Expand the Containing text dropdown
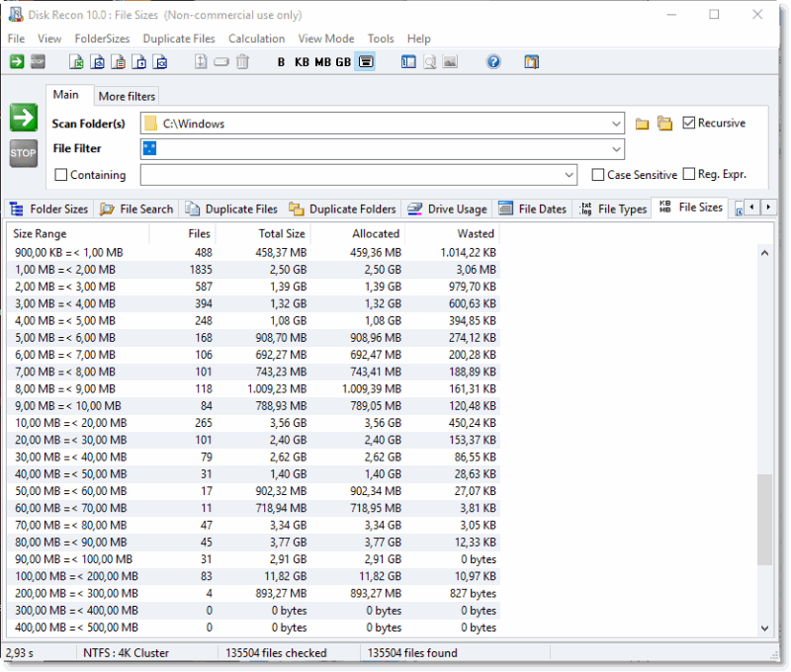 tap(570, 176)
